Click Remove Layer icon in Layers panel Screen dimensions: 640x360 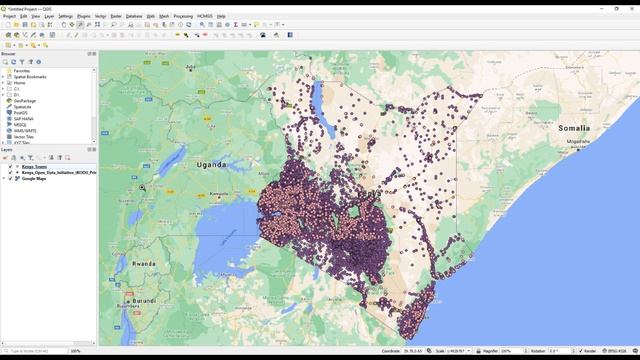(68, 158)
